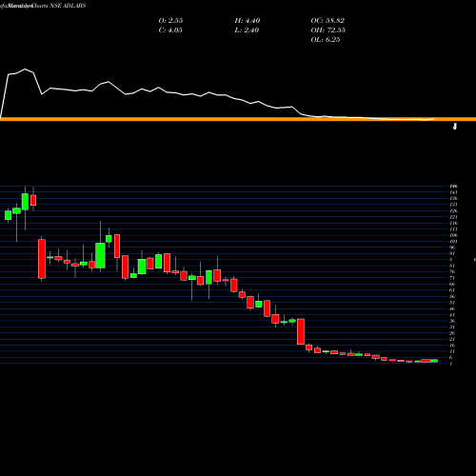This screenshot has height=476, width=476.
Task: Click the NSE ADLABS chart title
Action: click(68, 6)
